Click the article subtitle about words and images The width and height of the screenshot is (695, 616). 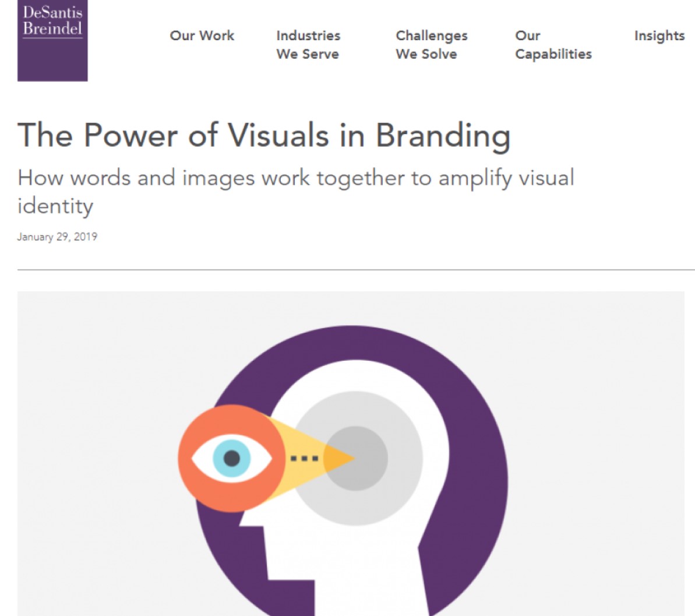295,191
